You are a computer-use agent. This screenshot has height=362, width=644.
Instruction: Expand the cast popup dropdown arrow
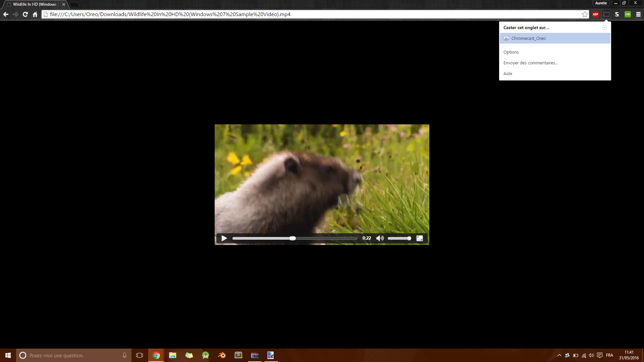[x=605, y=28]
